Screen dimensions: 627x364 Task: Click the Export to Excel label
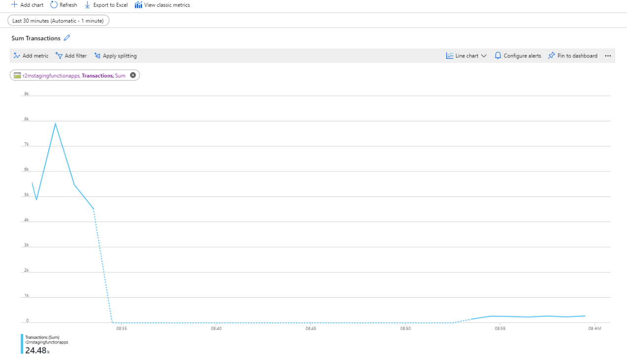[x=111, y=5]
